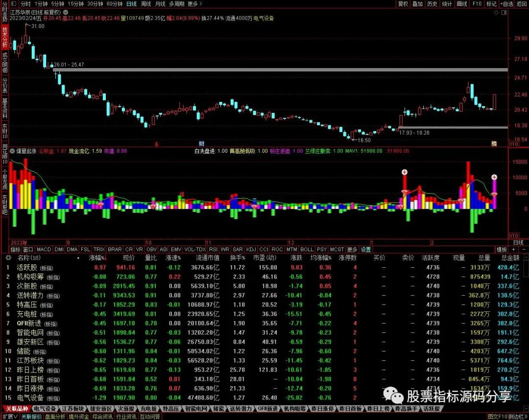The image size is (529, 420).
Task: Switch to 1分钟 period
Action: tap(41, 4)
